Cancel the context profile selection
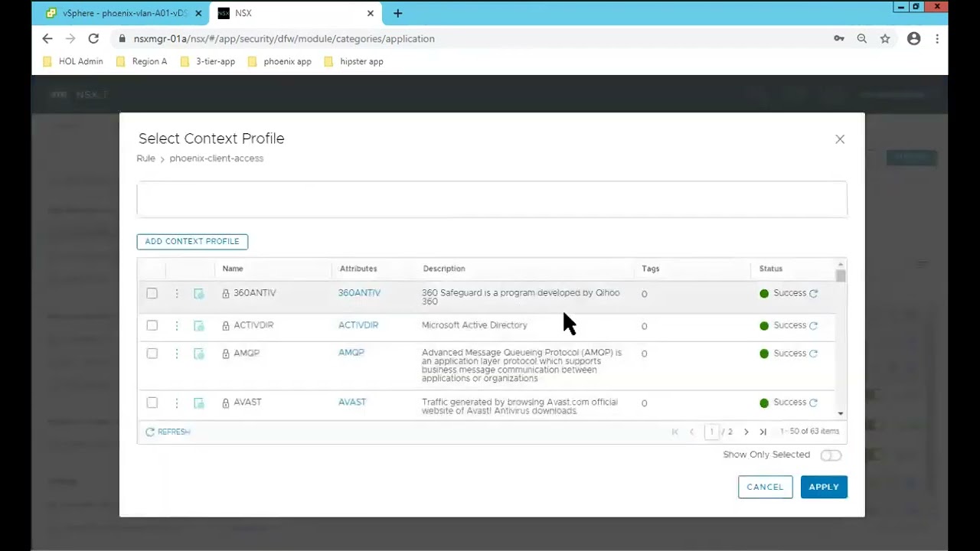This screenshot has width=980, height=551. click(x=765, y=487)
